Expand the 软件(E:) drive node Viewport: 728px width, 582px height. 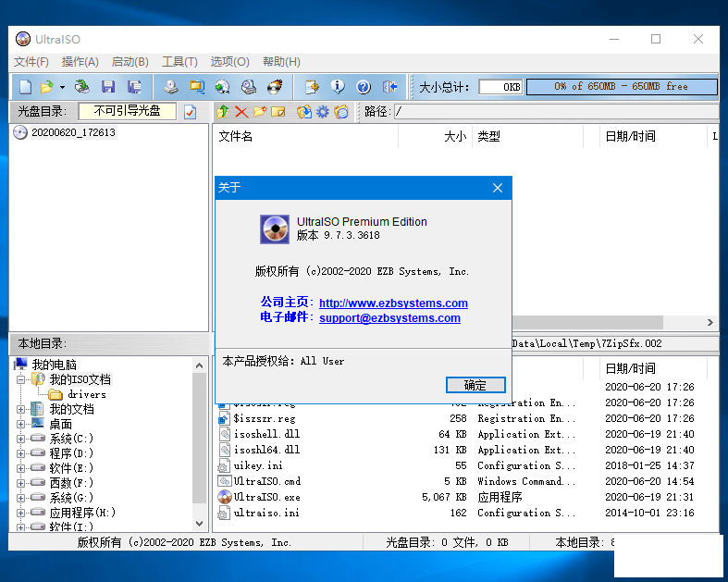coord(20,468)
